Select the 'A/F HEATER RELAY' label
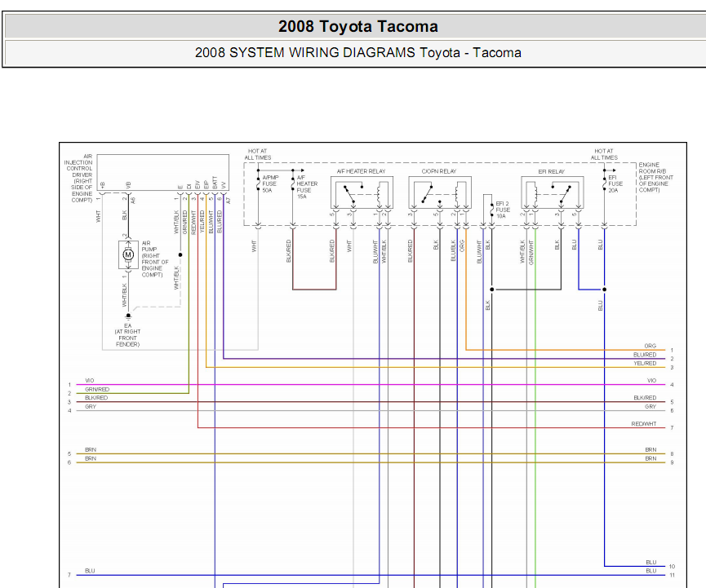Image resolution: width=706 pixels, height=588 pixels. pos(361,171)
